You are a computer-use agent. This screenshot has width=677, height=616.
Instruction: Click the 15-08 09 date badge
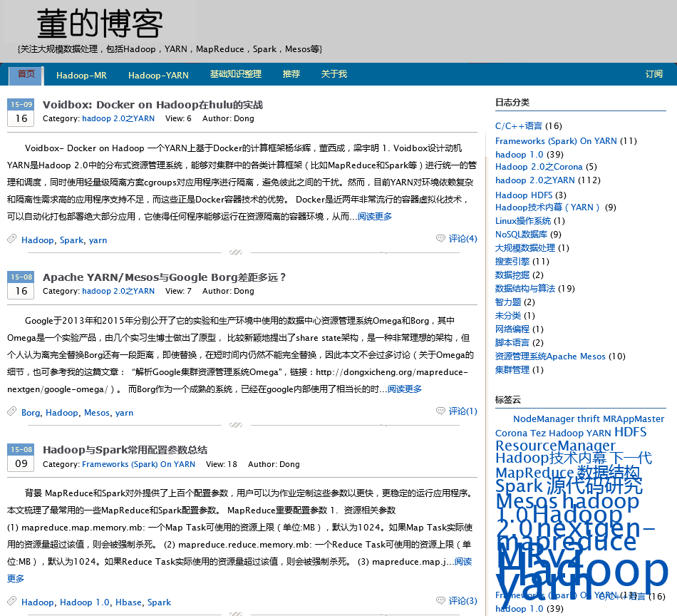pyautogui.click(x=21, y=458)
